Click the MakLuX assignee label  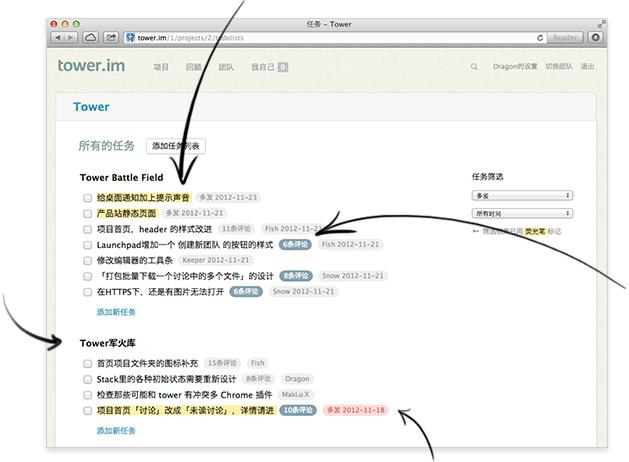(x=295, y=394)
